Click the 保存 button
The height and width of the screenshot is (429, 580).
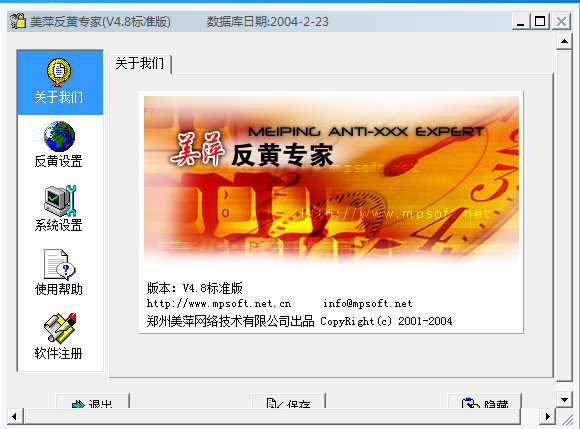pyautogui.click(x=289, y=401)
